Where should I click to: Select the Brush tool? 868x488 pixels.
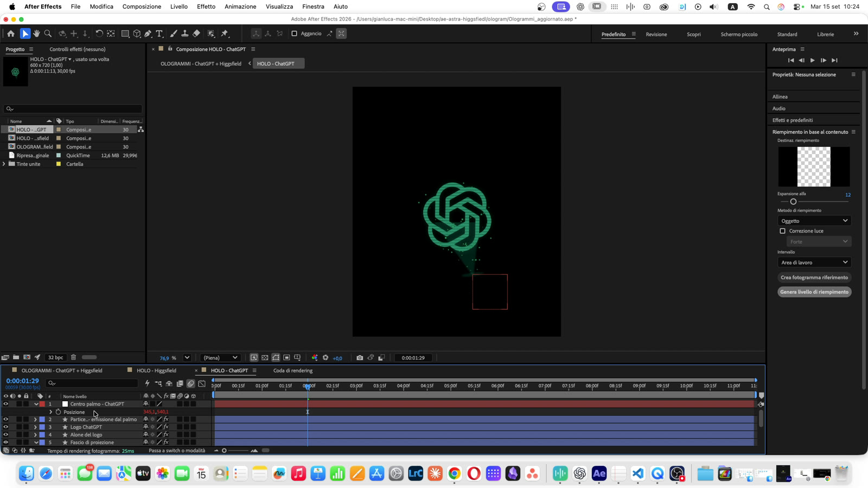click(174, 34)
